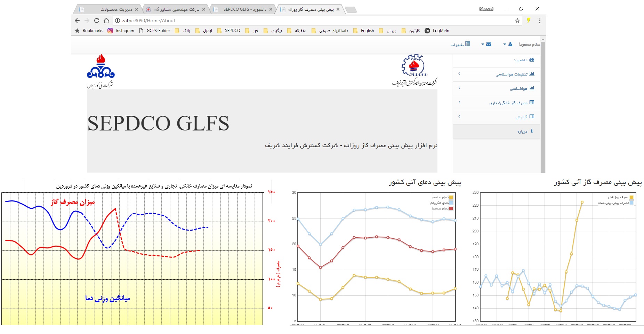Viewport: 644px width, 334px height.
Task: Open the Bookmarks star in bookmarks bar
Action: [x=77, y=31]
